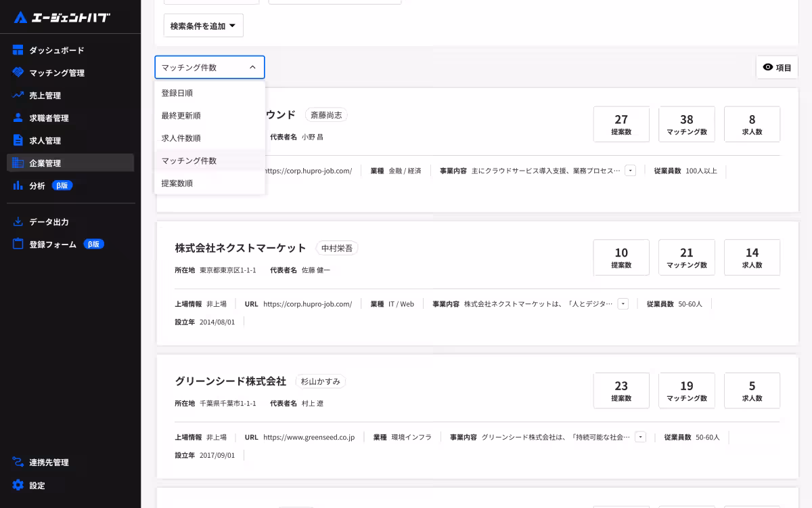Click the 設定 gear icon at bottom

16,485
